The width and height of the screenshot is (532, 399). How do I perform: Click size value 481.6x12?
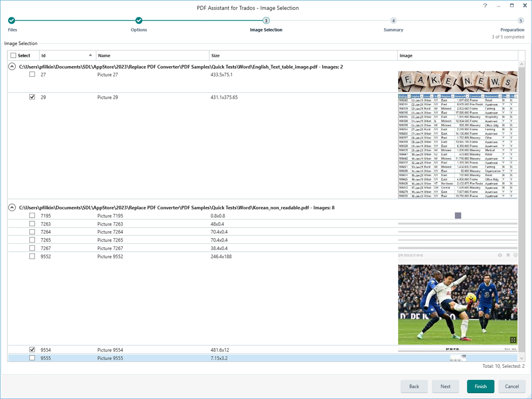(220, 350)
